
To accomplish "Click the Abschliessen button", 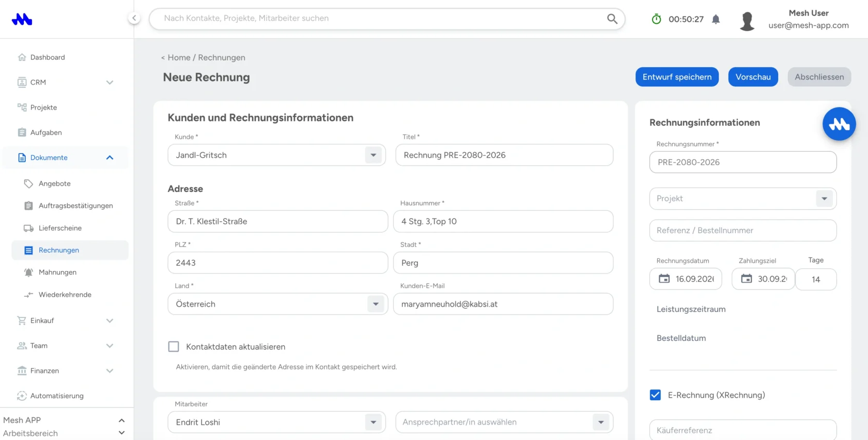I will coord(819,77).
